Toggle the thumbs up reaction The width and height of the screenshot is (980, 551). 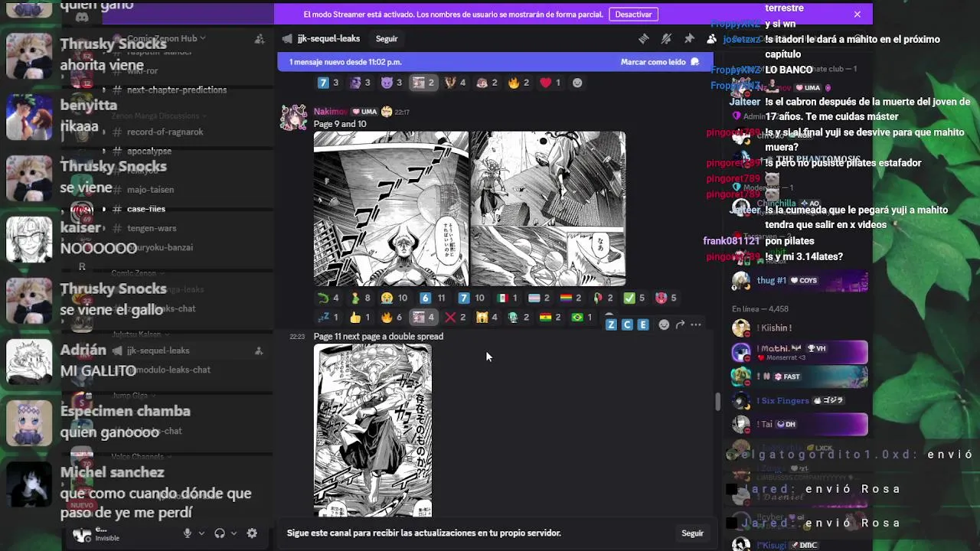tap(359, 317)
